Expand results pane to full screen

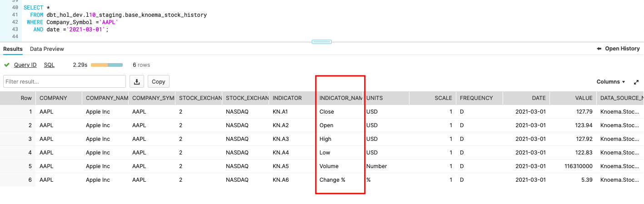(636, 82)
